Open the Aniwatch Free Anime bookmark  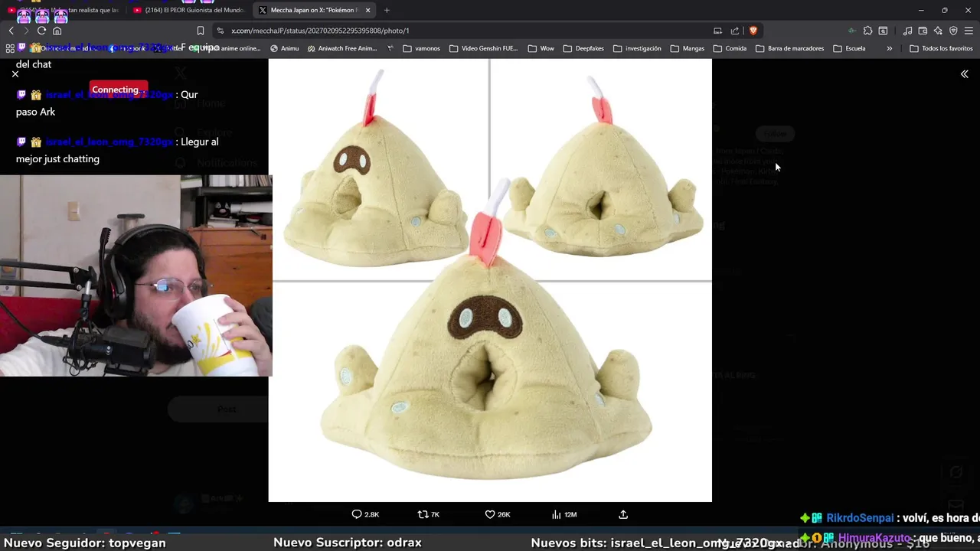(x=342, y=48)
